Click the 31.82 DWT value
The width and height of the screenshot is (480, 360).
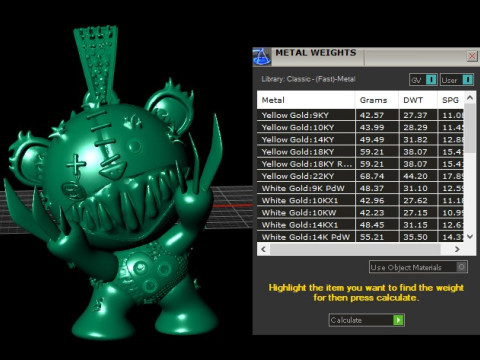tap(415, 140)
